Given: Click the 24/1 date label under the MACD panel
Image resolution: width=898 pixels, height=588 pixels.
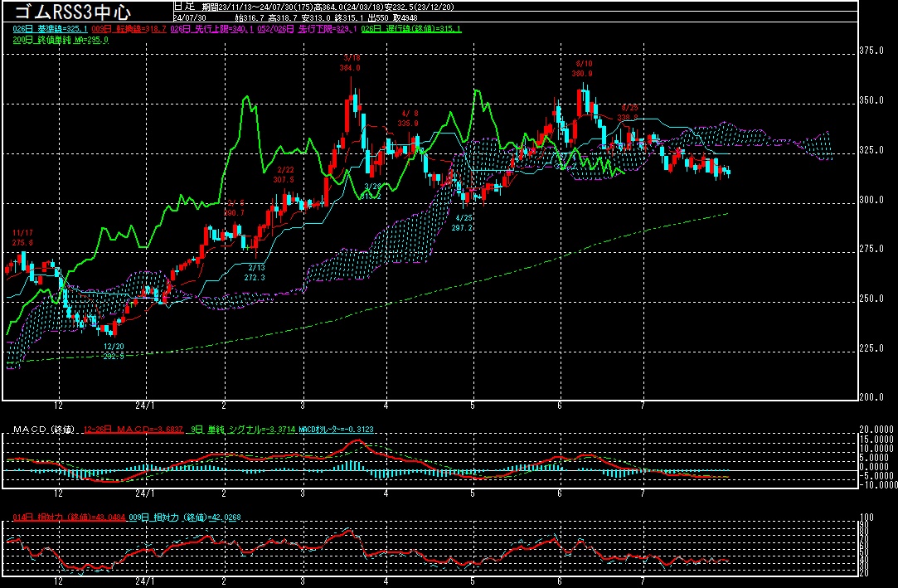Looking at the screenshot, I should 145,493.
